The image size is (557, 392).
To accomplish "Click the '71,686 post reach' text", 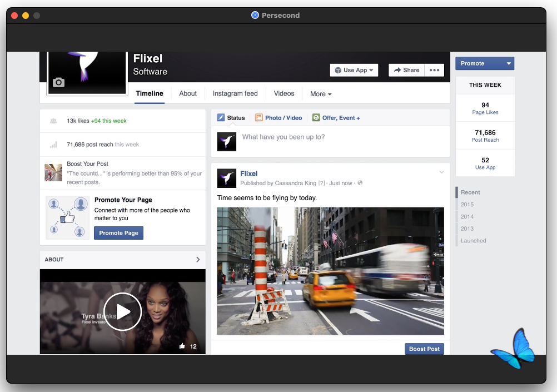I will [90, 145].
